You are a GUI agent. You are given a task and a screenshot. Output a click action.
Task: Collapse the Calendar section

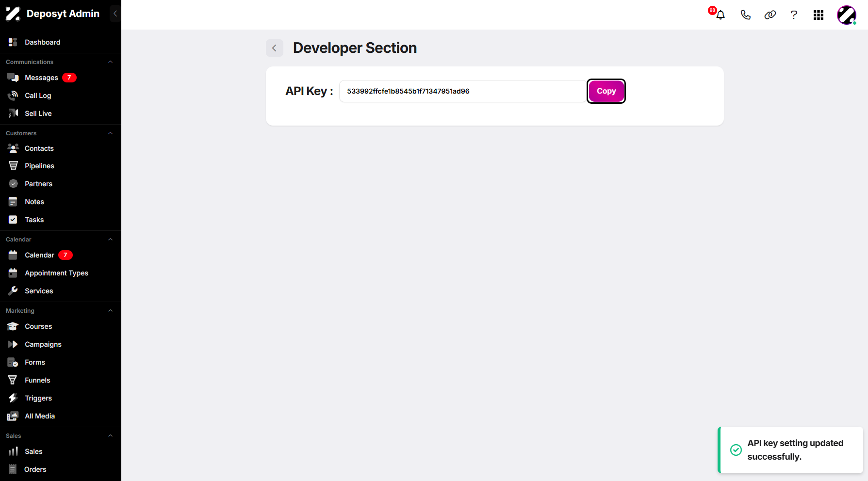coord(110,240)
